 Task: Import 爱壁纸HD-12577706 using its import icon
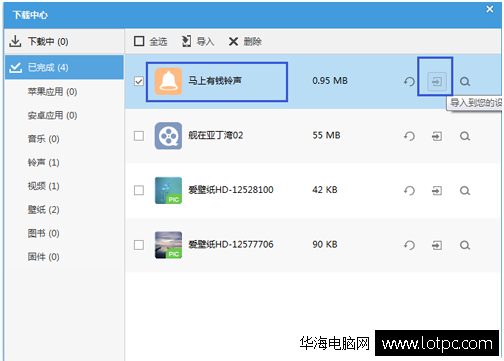point(437,245)
